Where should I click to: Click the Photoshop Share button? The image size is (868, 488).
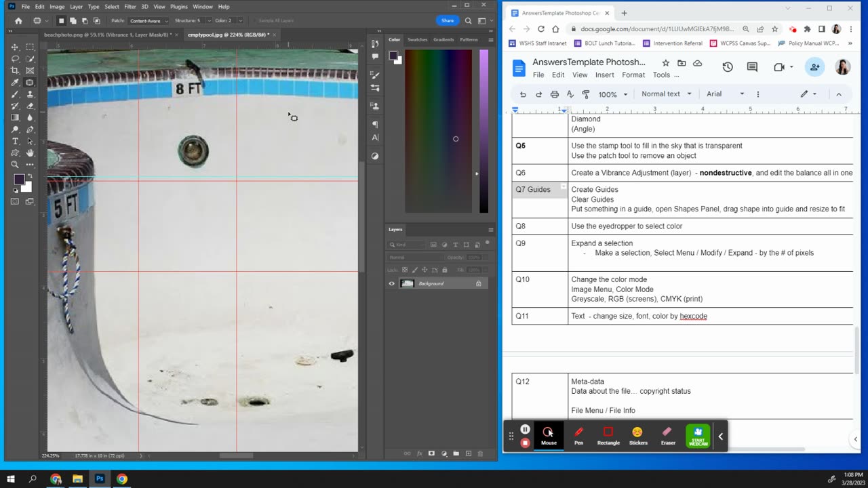(x=448, y=21)
